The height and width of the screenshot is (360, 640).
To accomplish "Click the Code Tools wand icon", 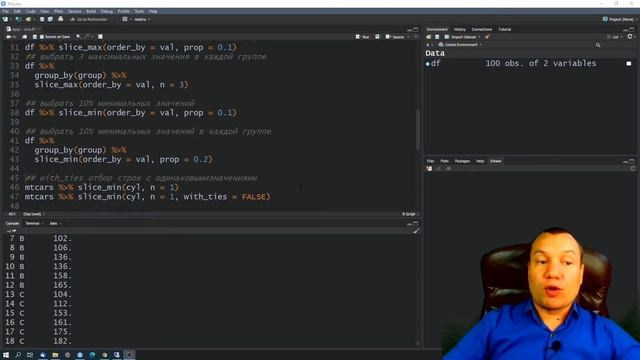I will [x=87, y=37].
